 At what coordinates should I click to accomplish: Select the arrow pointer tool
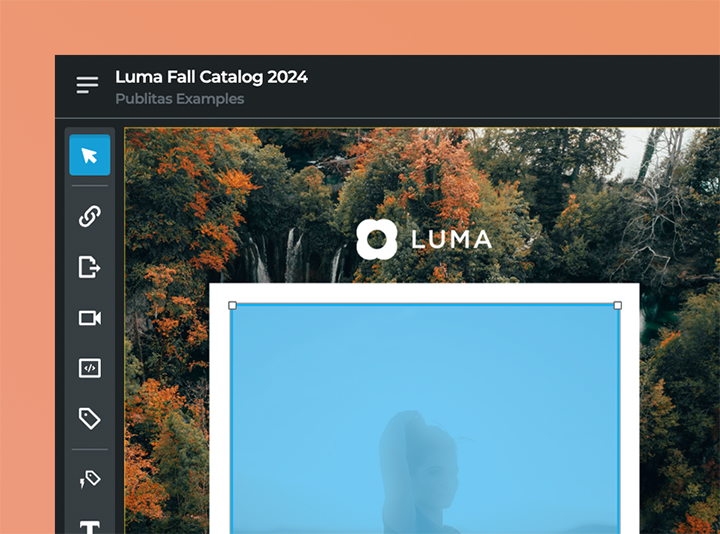pyautogui.click(x=90, y=155)
